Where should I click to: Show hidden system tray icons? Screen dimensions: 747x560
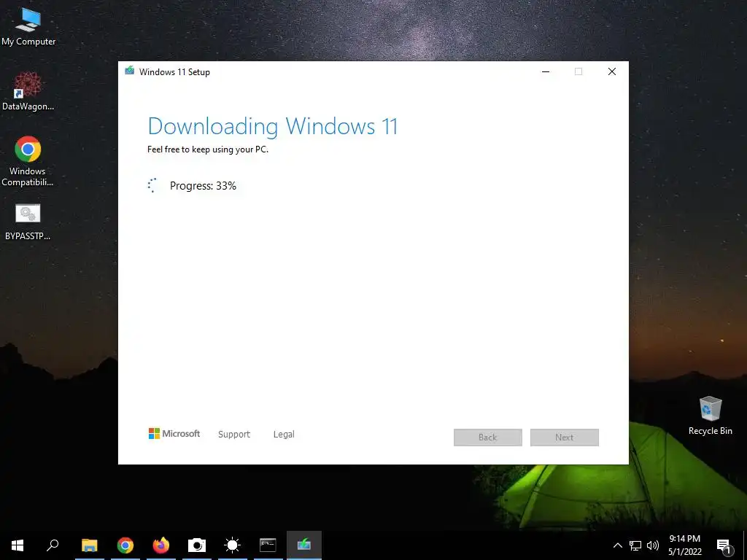point(617,545)
